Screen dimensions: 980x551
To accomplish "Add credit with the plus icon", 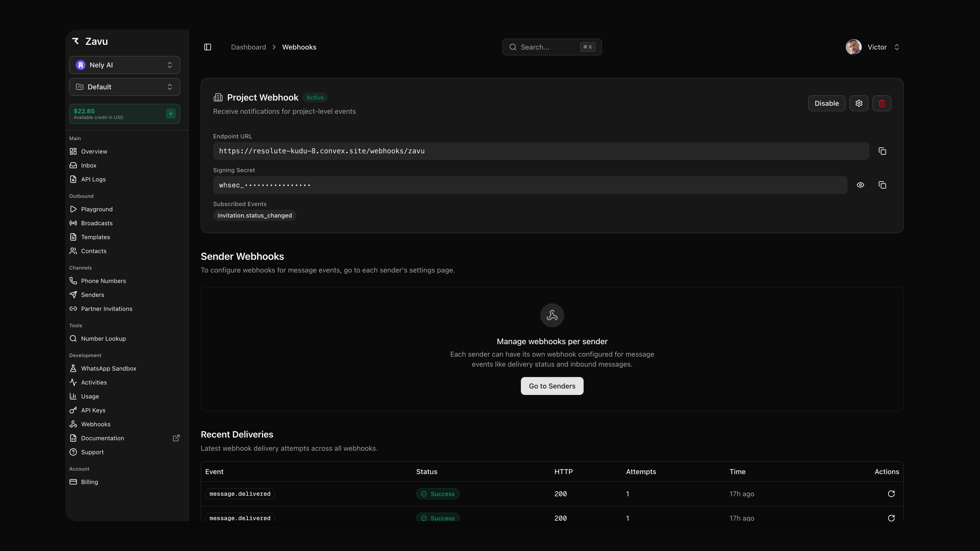I will (171, 114).
